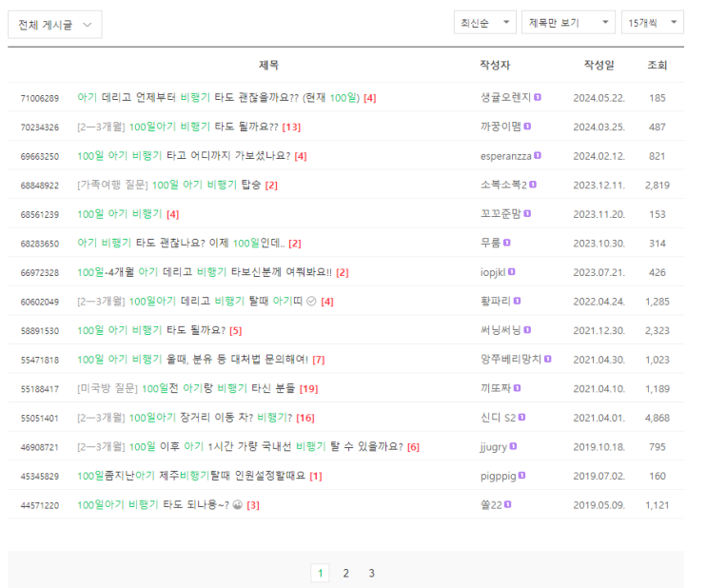Open post '100일 아기 비행기 타고 어디까지 가보셨나요?'
This screenshot has width=707, height=588.
click(184, 156)
